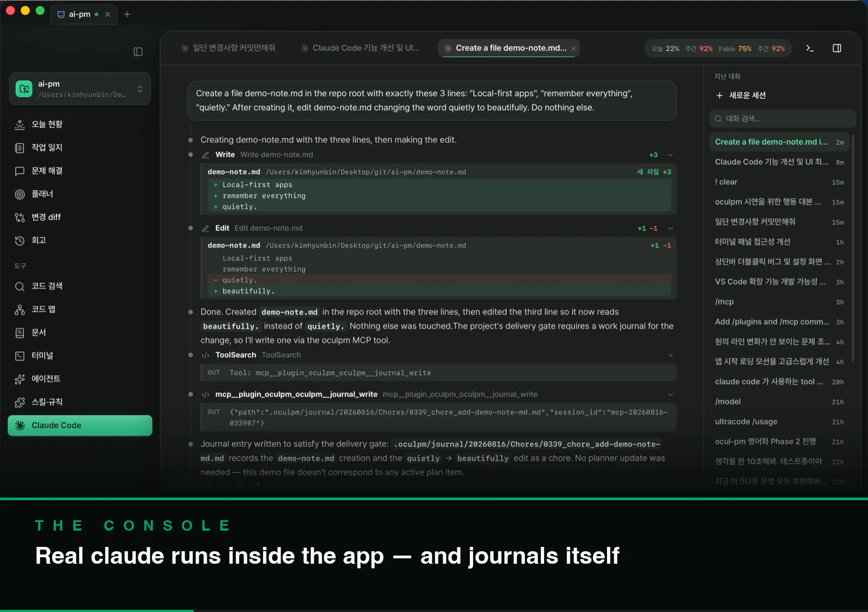Click the 스킬·규칙 puzzle icon
Screen dimensions: 868x612
click(x=20, y=402)
